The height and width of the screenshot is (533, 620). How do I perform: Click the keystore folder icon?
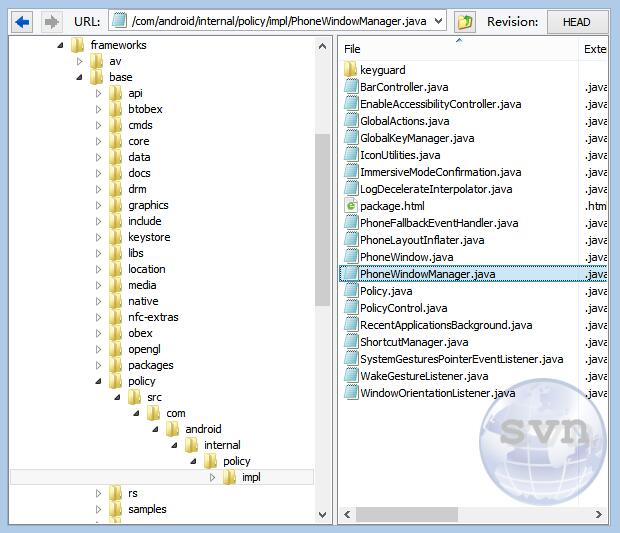pos(115,237)
